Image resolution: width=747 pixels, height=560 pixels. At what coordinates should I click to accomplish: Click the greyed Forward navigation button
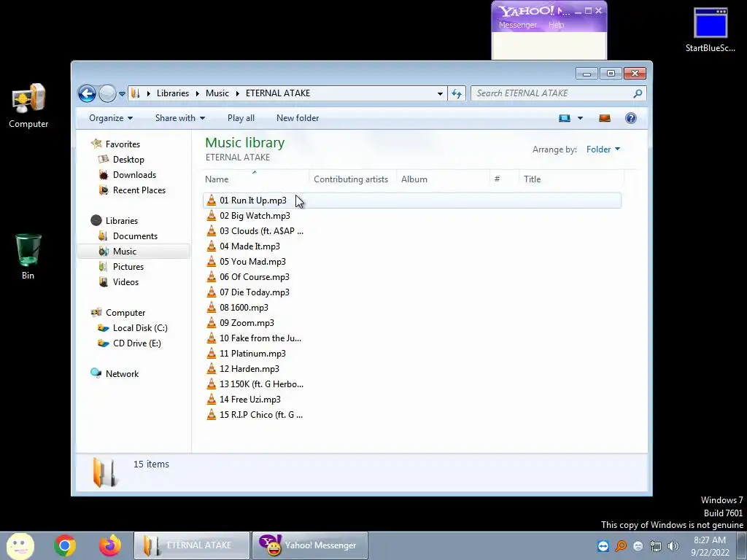click(x=107, y=93)
